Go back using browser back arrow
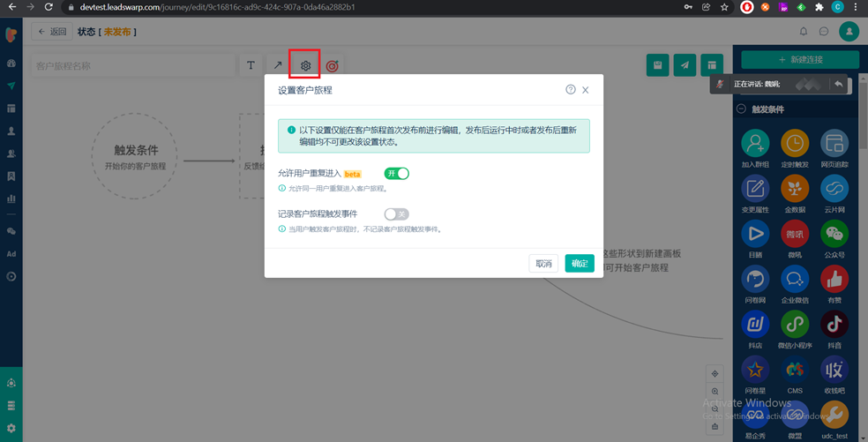The height and width of the screenshot is (442, 868). 12,7
